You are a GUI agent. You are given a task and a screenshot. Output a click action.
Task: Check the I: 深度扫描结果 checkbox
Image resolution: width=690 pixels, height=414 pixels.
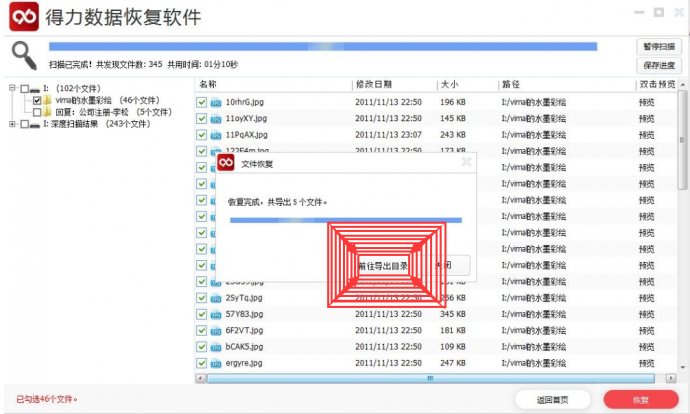point(25,124)
